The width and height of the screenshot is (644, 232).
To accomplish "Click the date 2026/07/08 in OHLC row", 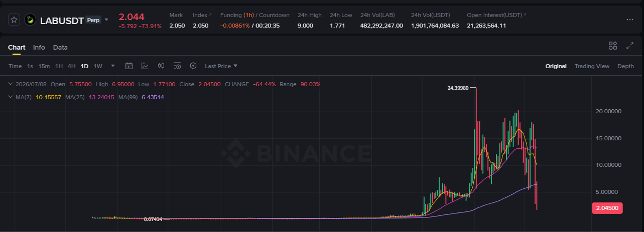I will [x=31, y=84].
